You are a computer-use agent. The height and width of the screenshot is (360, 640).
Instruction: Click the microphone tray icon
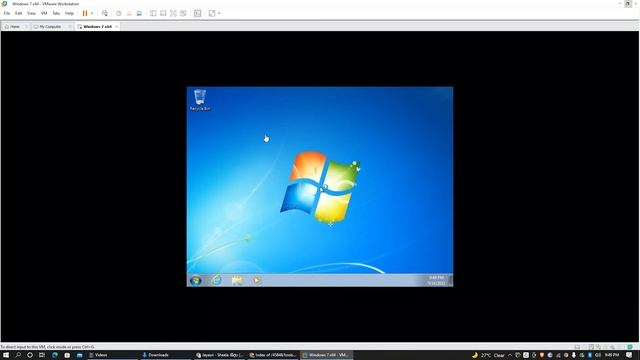[573, 355]
